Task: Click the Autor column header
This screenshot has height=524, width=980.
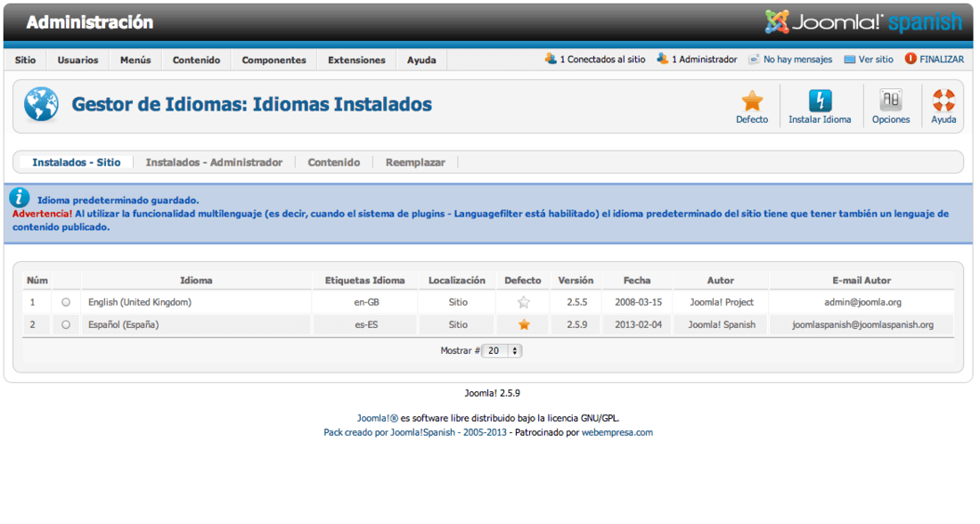Action: tap(721, 280)
